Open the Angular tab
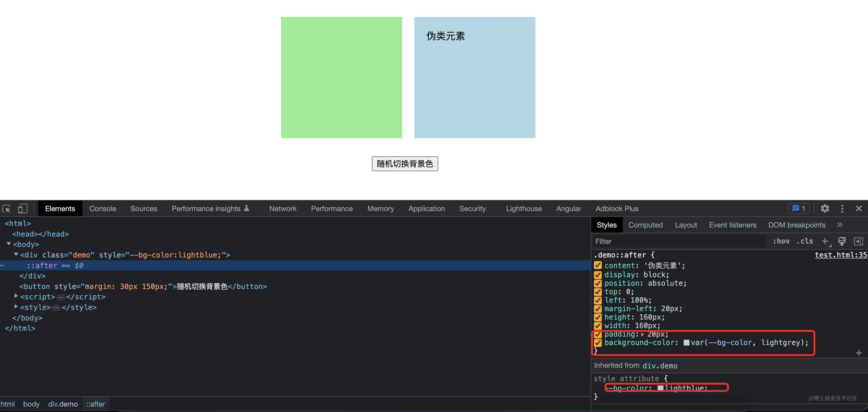 tap(568, 209)
